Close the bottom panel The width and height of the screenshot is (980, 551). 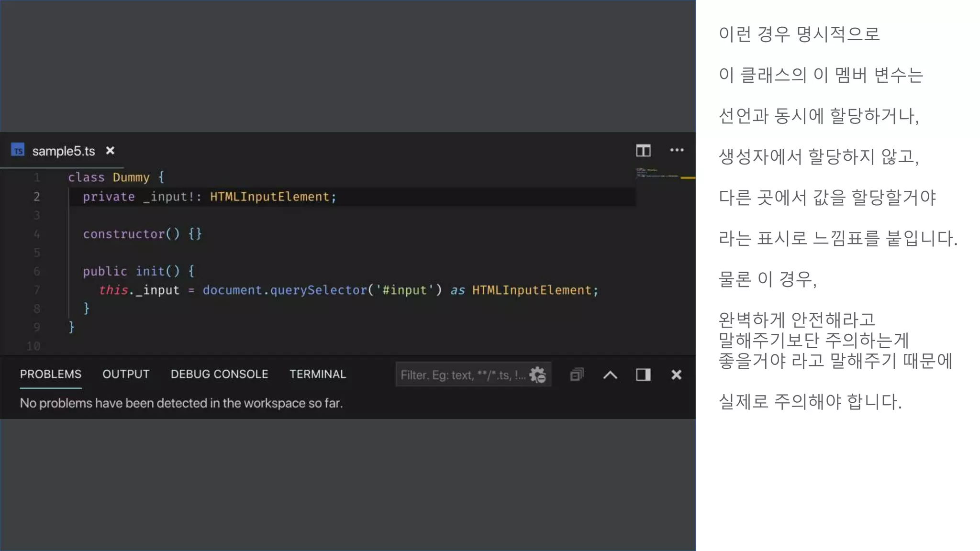coord(676,375)
